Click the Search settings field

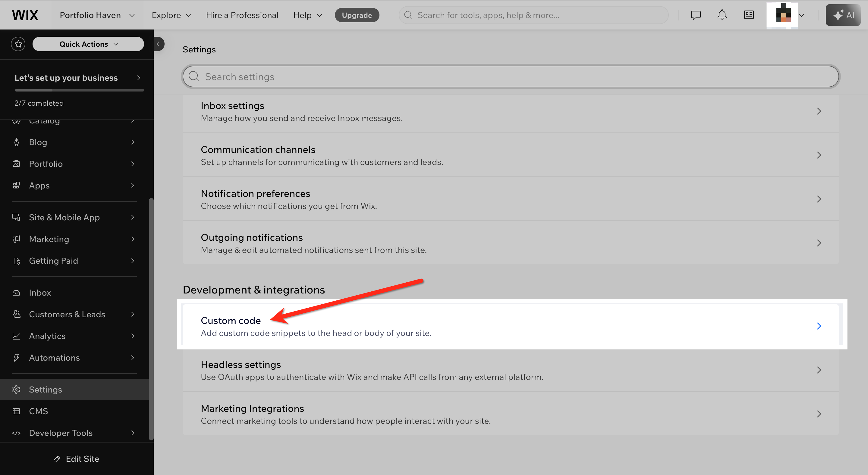point(510,77)
